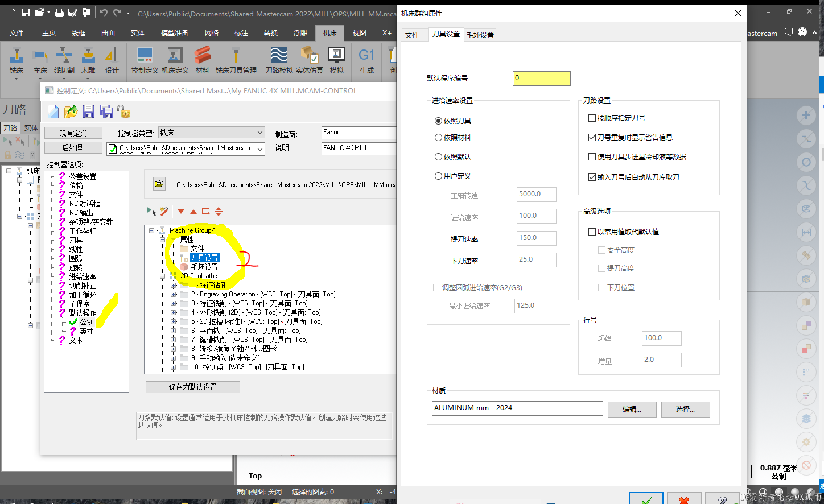Collapse the 属性 properties tree node
This screenshot has width=824, height=504.
(x=163, y=239)
